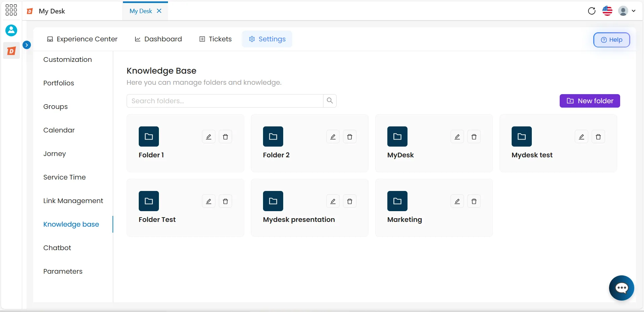
Task: Open the user avatar account dropdown
Action: pyautogui.click(x=627, y=11)
